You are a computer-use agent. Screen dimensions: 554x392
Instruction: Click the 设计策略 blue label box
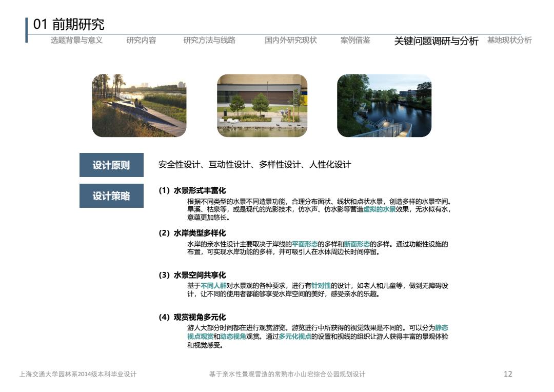point(111,195)
